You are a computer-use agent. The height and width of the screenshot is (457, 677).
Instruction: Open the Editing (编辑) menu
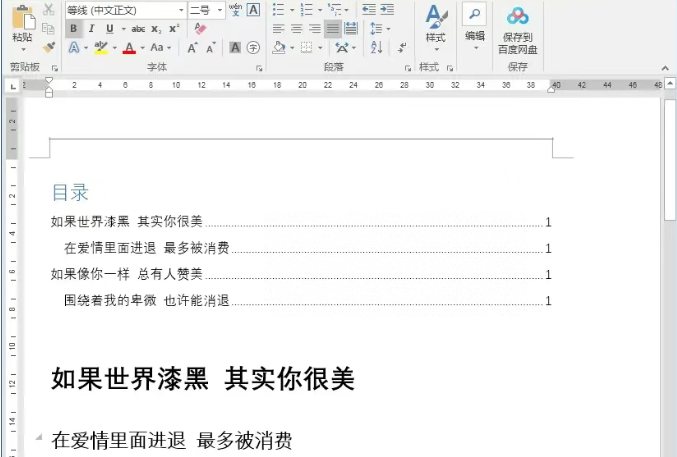[475, 27]
